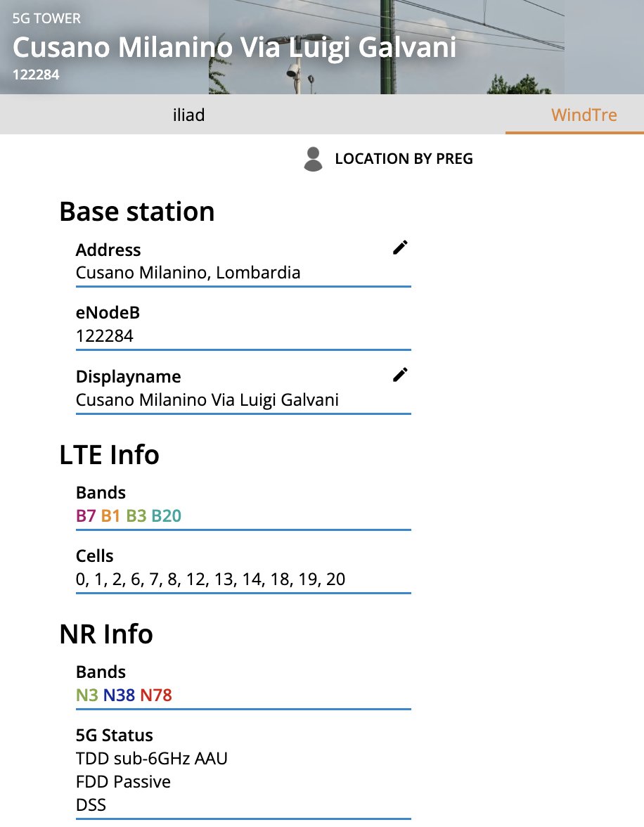Click the B7 LTE band label
Image resolution: width=644 pixels, height=827 pixels.
pyautogui.click(x=86, y=515)
